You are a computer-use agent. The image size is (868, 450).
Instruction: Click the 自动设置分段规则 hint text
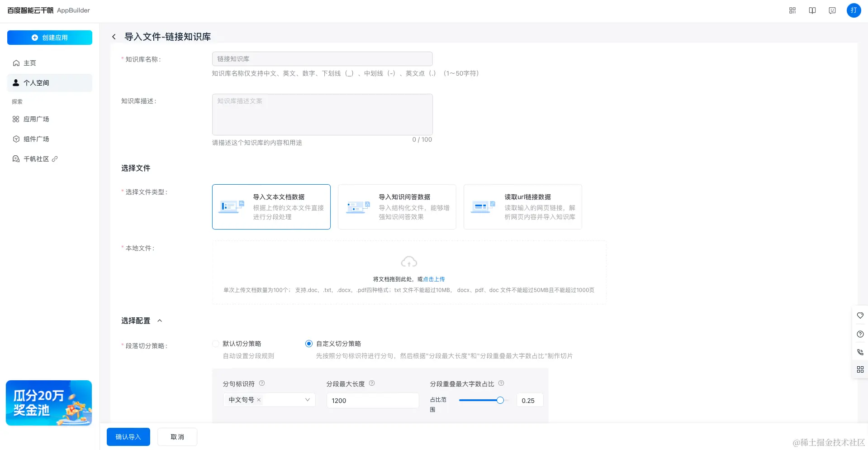click(x=248, y=356)
